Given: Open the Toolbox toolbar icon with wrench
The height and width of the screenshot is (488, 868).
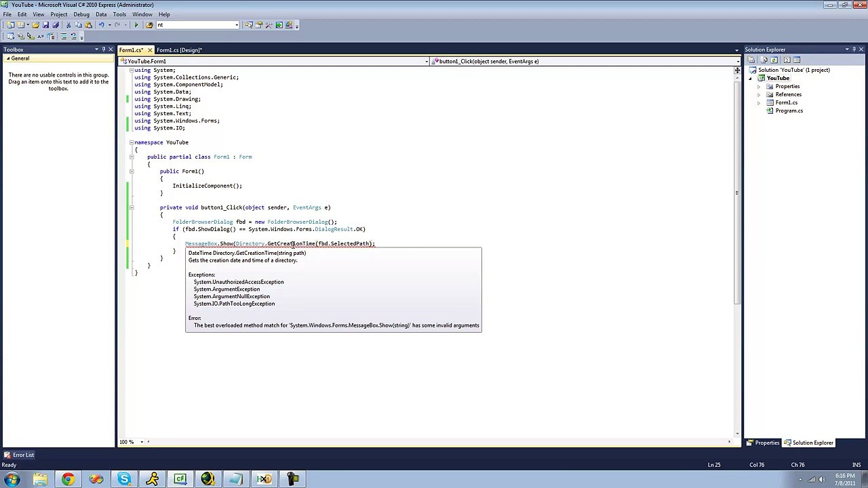Looking at the screenshot, I should coord(269,25).
